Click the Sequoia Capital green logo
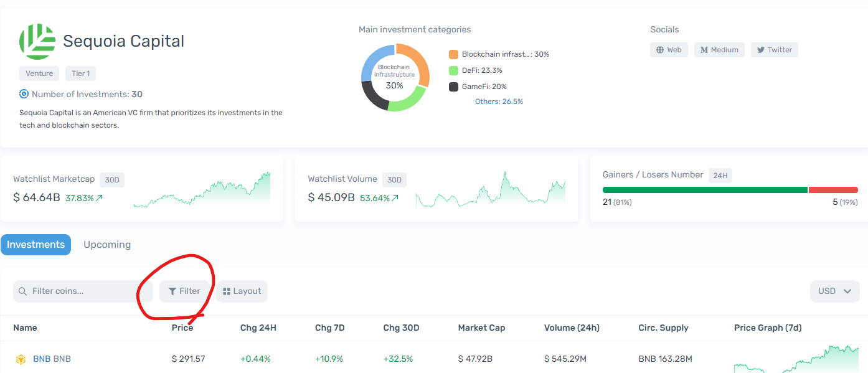 (x=38, y=41)
